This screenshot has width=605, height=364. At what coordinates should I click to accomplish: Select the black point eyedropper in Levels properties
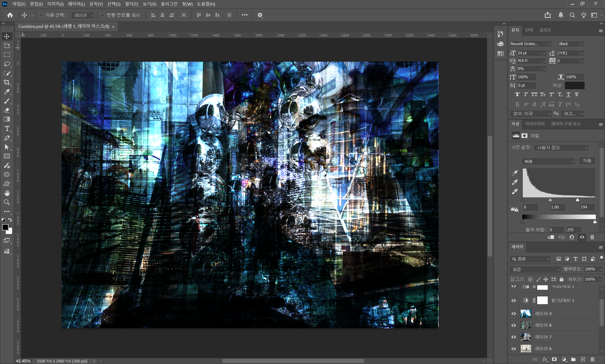click(x=515, y=173)
